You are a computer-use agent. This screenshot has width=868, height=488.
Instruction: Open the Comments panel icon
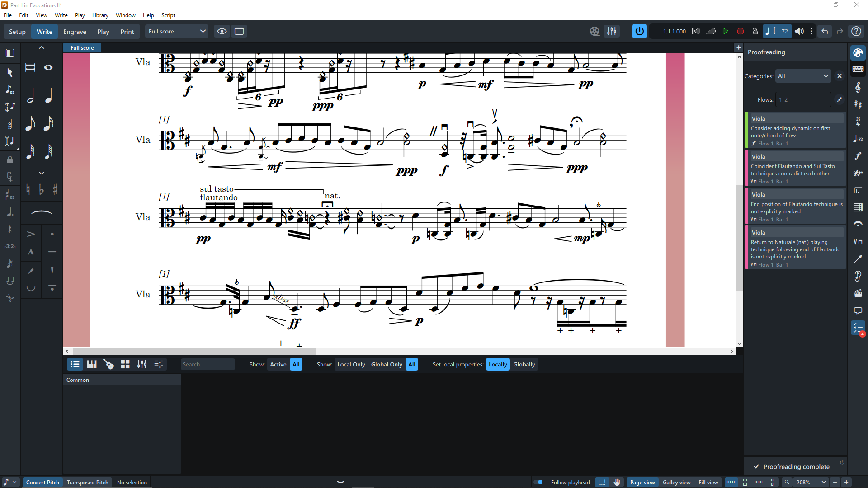pos(858,311)
